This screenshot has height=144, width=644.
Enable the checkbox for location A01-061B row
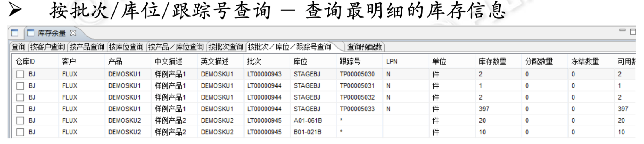point(20,121)
